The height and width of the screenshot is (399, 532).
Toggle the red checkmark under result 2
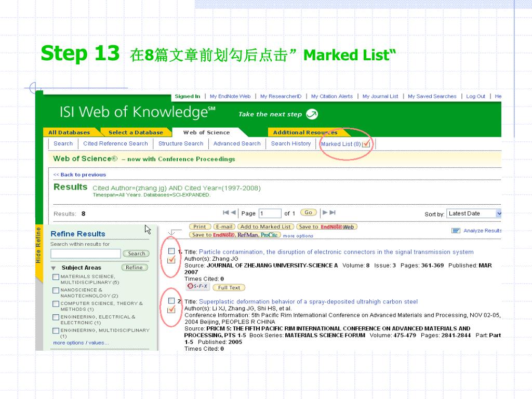click(x=171, y=309)
